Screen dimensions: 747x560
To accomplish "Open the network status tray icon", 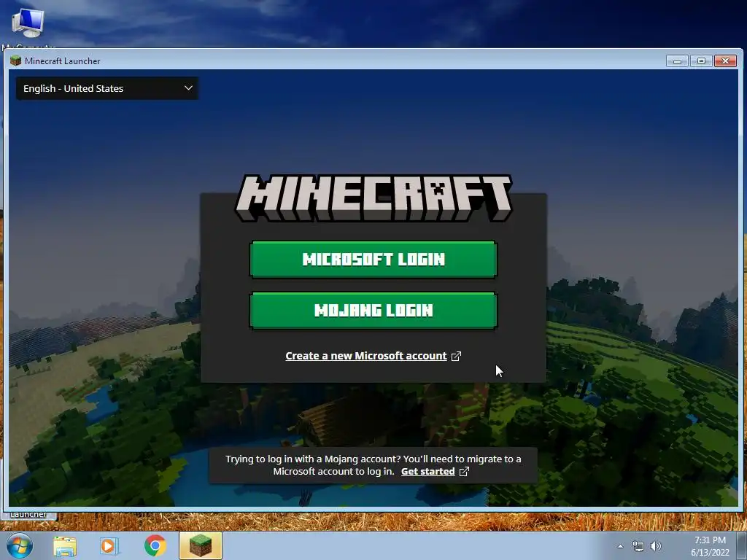I will click(x=638, y=546).
